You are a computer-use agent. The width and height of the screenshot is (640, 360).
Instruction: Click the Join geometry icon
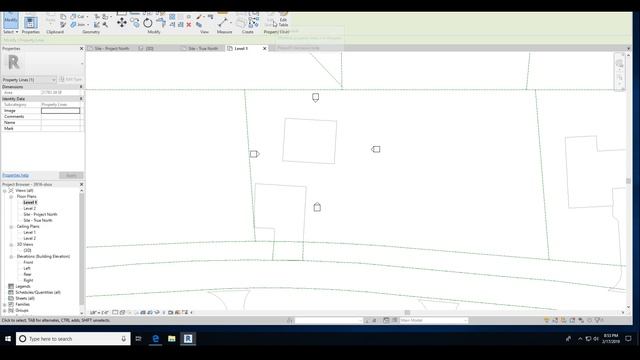78,25
